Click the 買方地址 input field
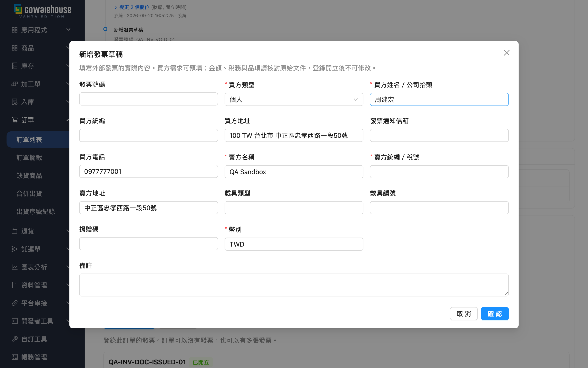The width and height of the screenshot is (588, 368). (x=294, y=135)
